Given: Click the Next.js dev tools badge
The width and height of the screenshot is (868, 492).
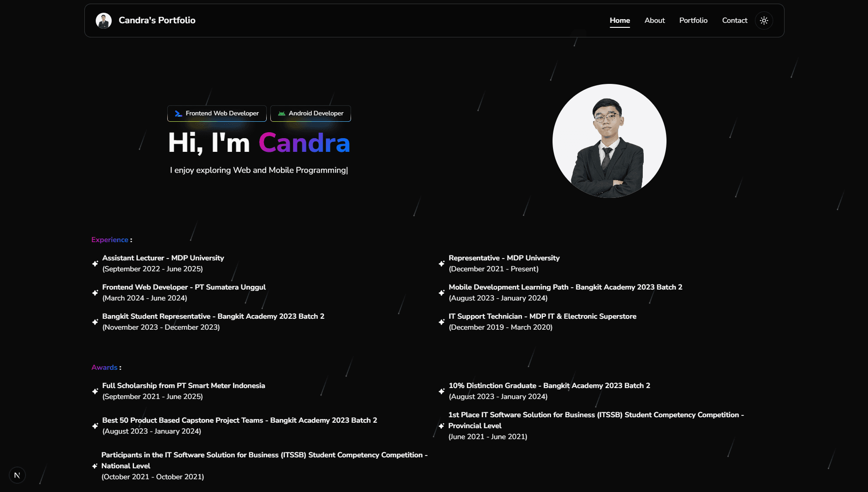Looking at the screenshot, I should (x=17, y=475).
